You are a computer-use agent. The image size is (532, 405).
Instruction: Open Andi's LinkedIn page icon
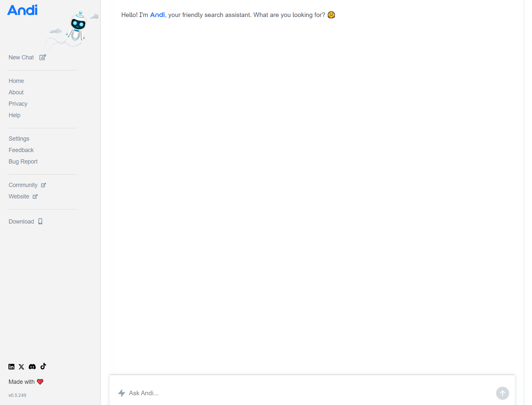[x=11, y=367]
